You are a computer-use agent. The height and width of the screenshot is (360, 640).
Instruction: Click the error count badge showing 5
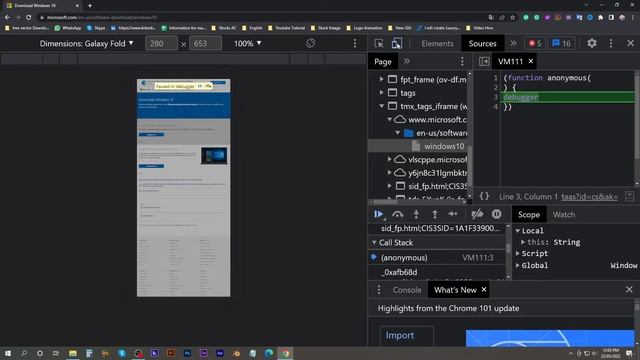(535, 43)
